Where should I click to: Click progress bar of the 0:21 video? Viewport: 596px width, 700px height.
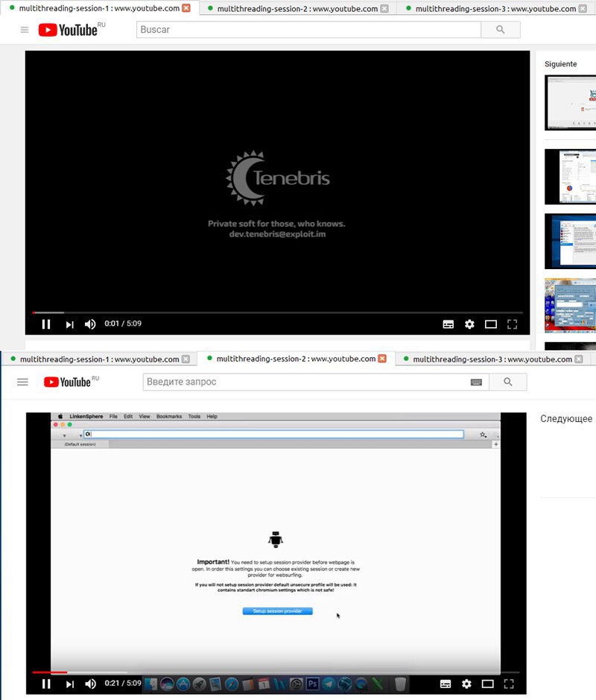(x=276, y=672)
